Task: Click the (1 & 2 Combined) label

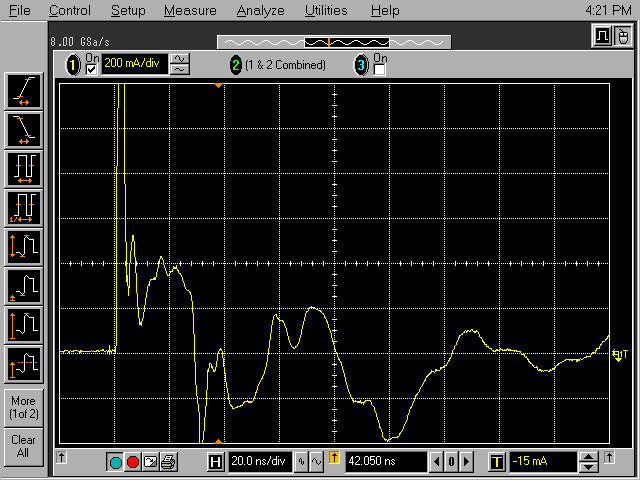Action: (285, 65)
